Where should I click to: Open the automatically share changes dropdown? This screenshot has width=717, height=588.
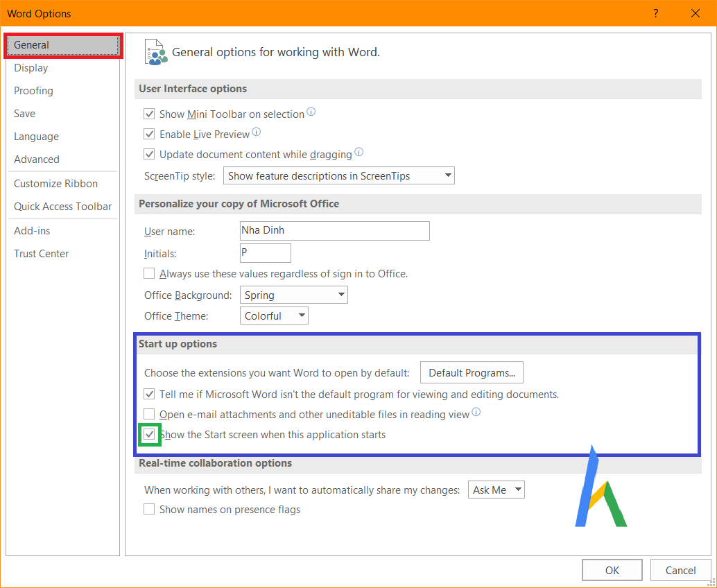pyautogui.click(x=496, y=490)
